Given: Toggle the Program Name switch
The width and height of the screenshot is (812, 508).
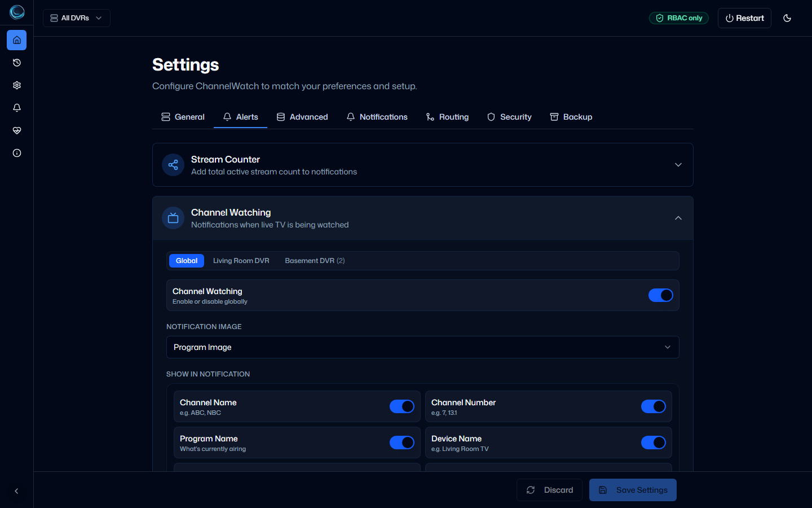Looking at the screenshot, I should [x=402, y=443].
